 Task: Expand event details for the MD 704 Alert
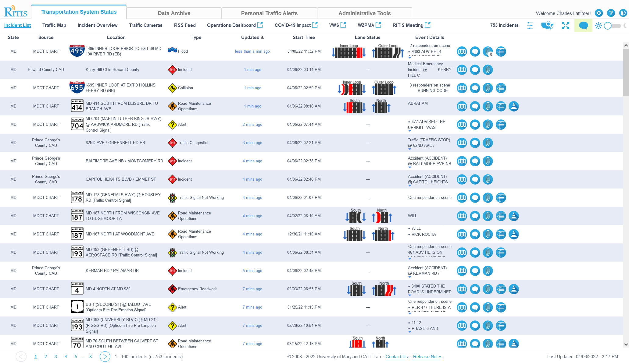[410, 131]
